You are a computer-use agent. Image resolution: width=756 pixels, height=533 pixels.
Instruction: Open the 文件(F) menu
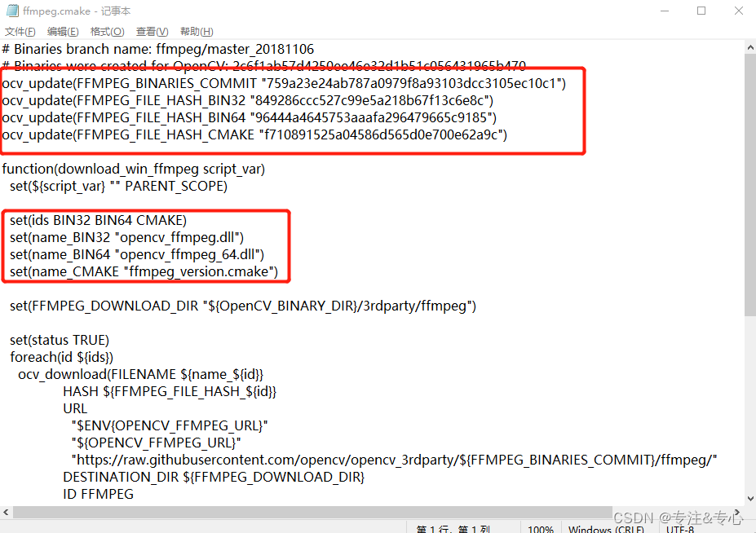[20, 32]
